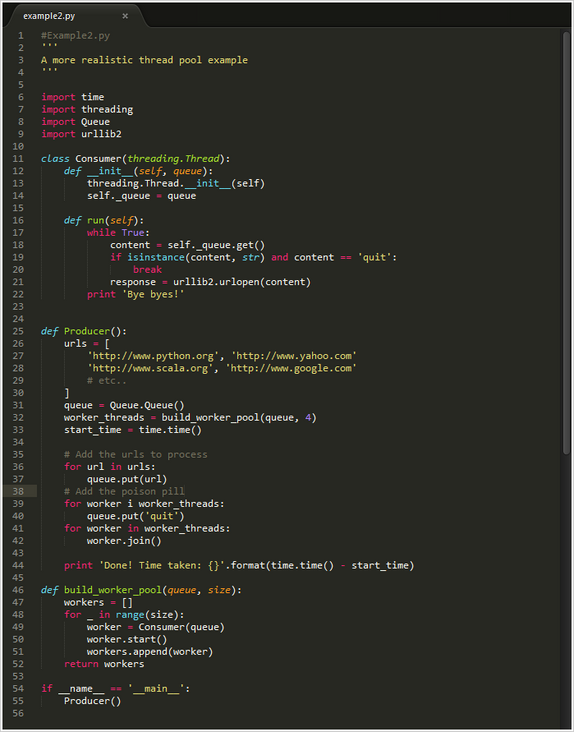Click 'workers = []' line

(98, 602)
